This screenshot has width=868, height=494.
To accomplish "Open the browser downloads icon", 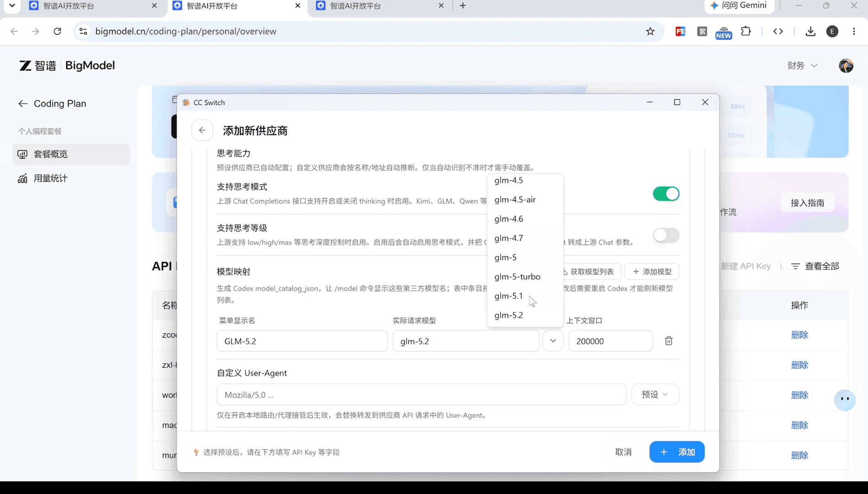I will click(810, 31).
